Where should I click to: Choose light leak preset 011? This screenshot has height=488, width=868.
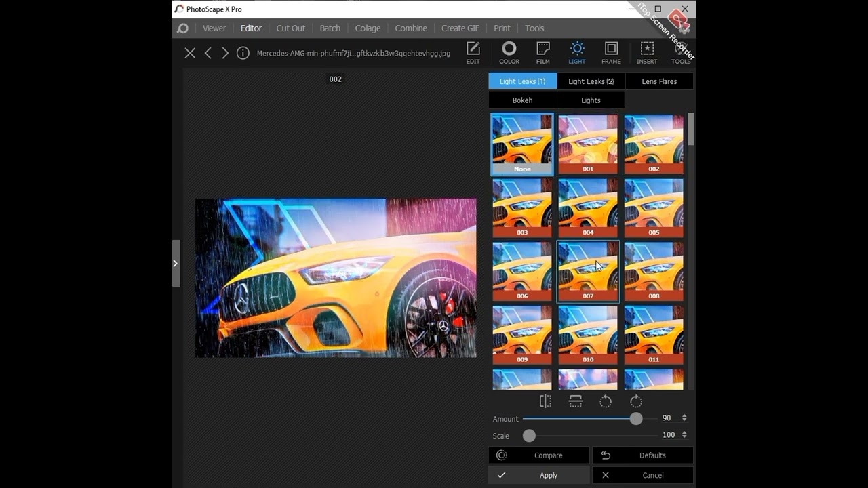(x=654, y=335)
